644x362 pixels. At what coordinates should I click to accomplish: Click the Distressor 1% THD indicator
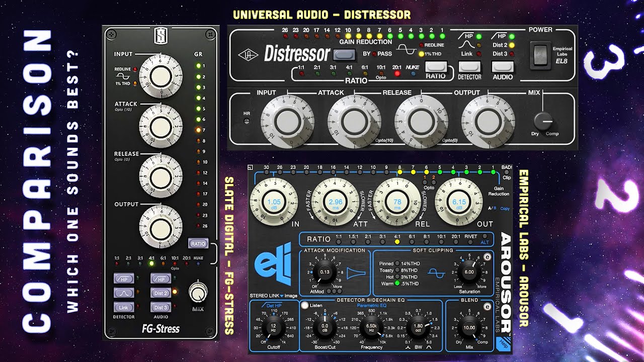point(421,54)
